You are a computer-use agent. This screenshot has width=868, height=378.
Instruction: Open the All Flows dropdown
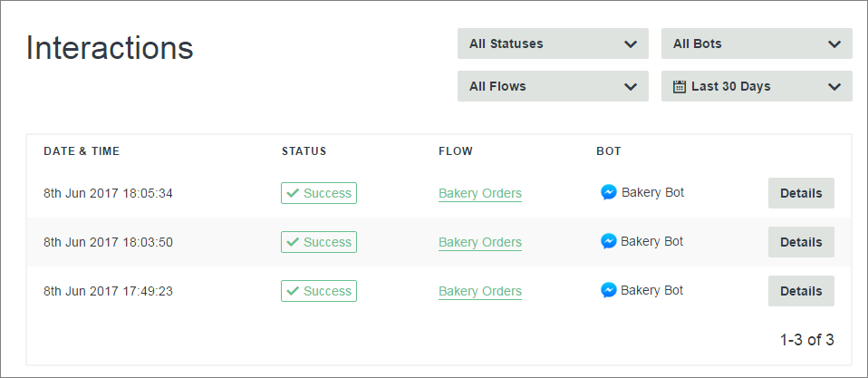[x=553, y=87]
